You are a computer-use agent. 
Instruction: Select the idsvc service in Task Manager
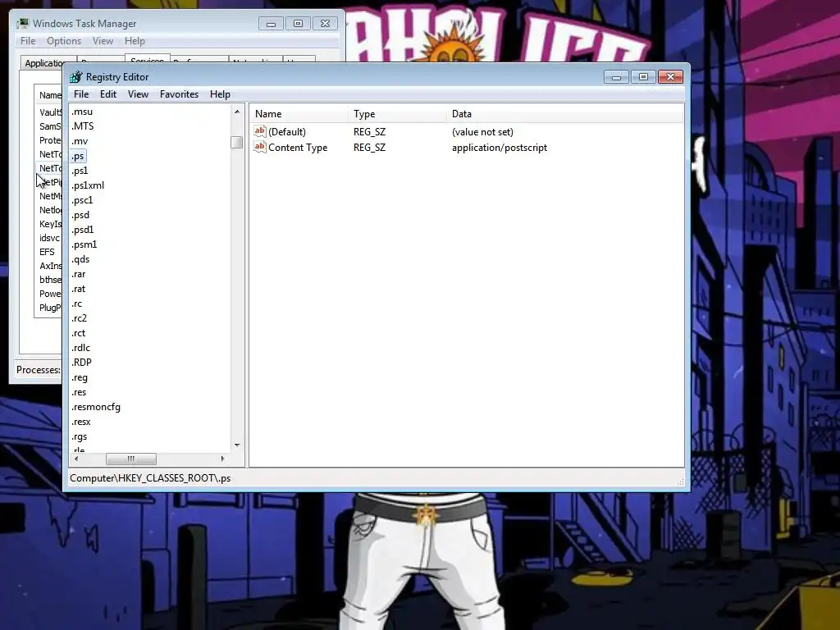[x=49, y=238]
